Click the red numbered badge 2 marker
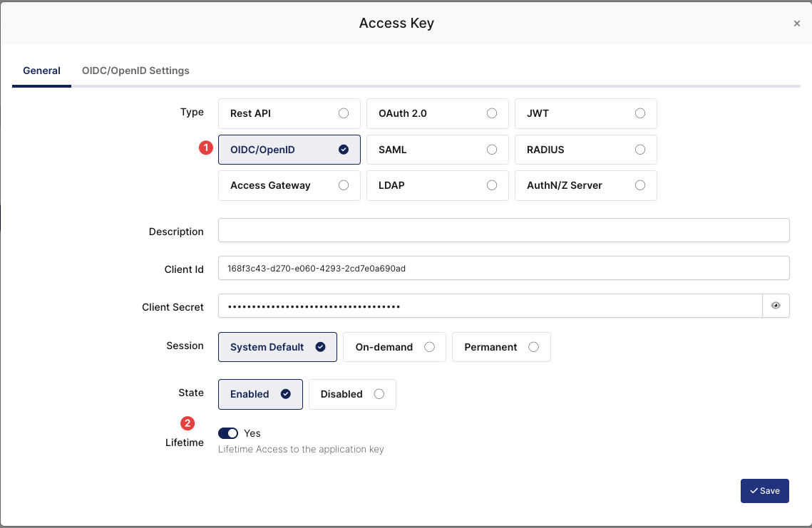 [x=187, y=423]
